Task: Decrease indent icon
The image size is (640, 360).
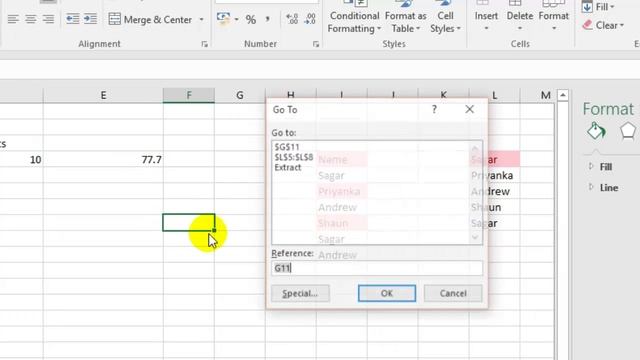Action: (73, 19)
